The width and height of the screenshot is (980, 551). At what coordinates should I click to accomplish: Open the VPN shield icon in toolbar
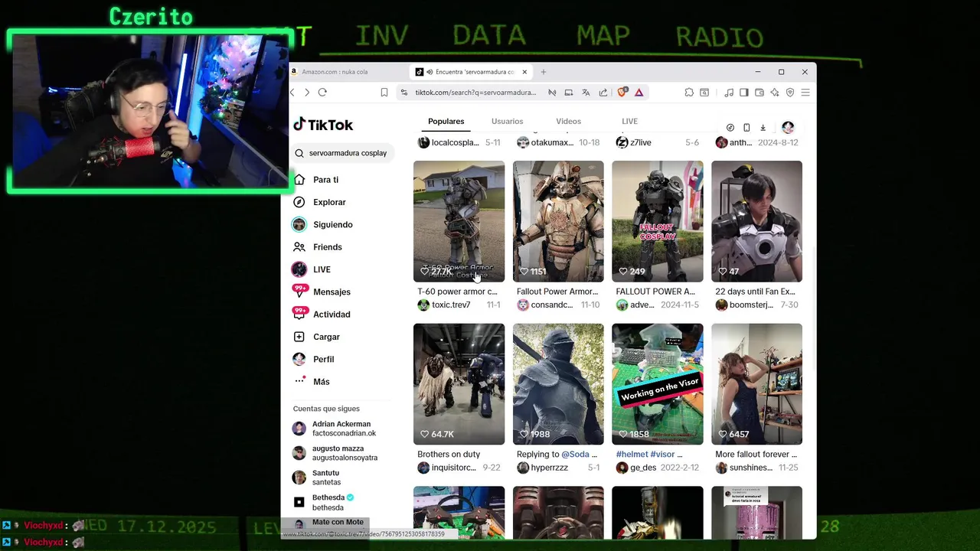(790, 93)
